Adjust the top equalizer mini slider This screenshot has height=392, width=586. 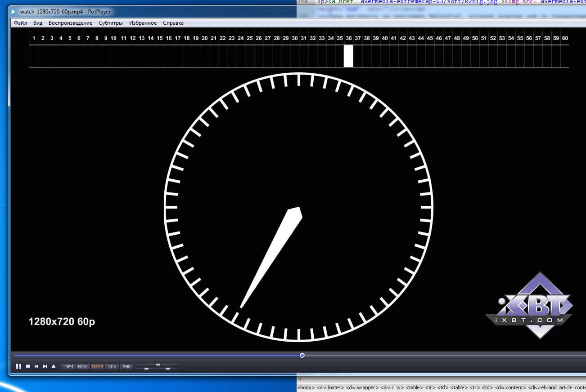(158, 365)
